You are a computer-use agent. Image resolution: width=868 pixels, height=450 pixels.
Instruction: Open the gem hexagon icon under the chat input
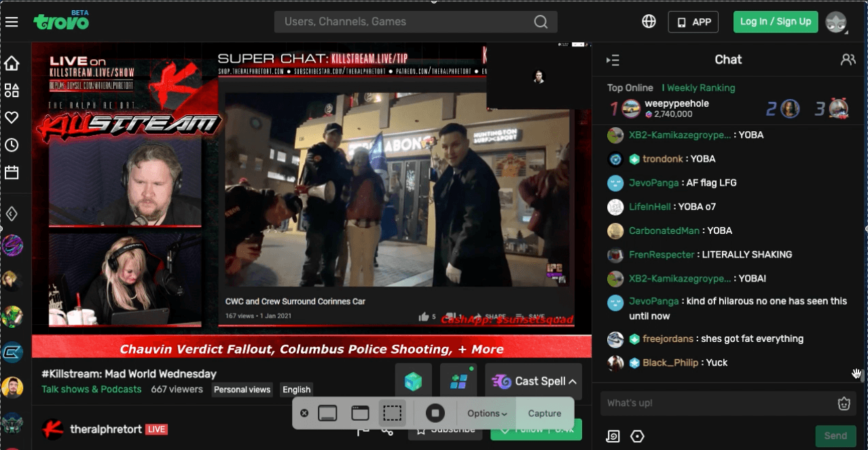636,436
